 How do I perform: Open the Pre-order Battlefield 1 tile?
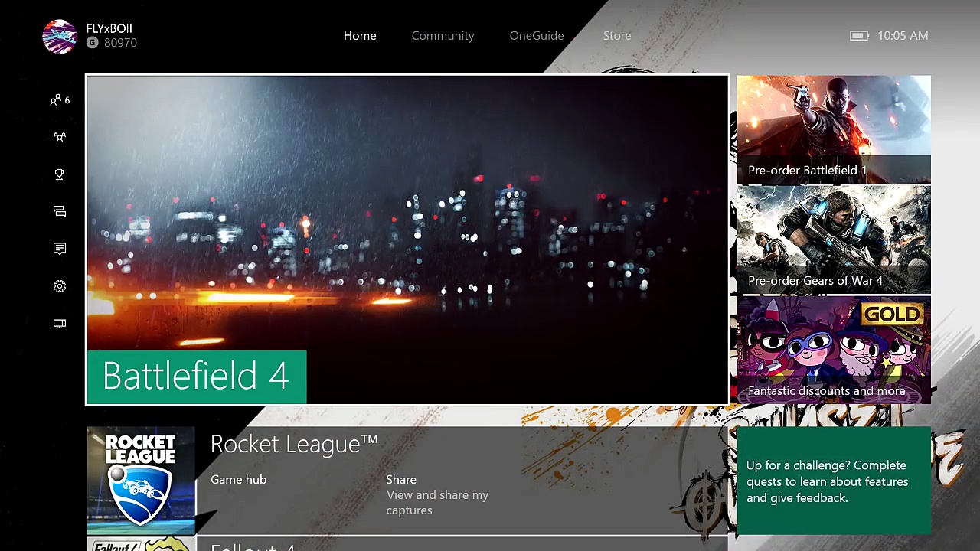(834, 129)
